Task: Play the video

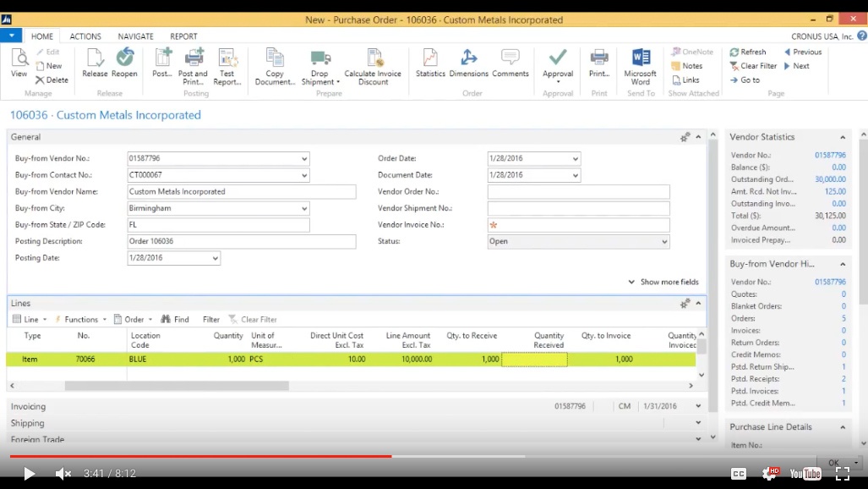Action: click(x=29, y=474)
